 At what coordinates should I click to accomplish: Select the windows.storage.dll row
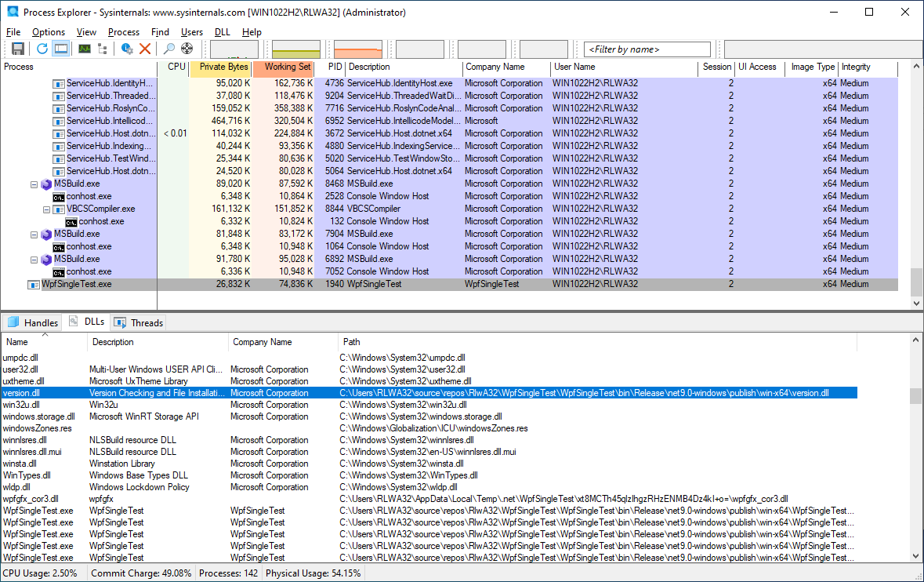(429, 416)
